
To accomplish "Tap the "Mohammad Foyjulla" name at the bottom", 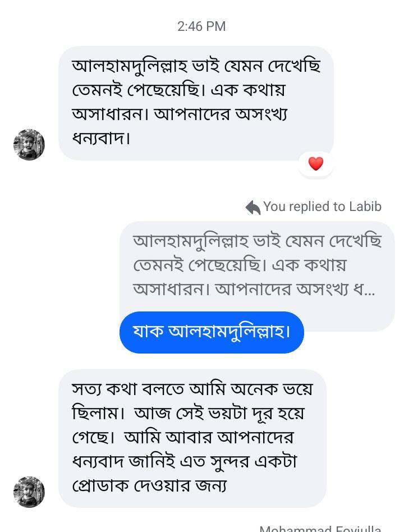I will pyautogui.click(x=320, y=529).
